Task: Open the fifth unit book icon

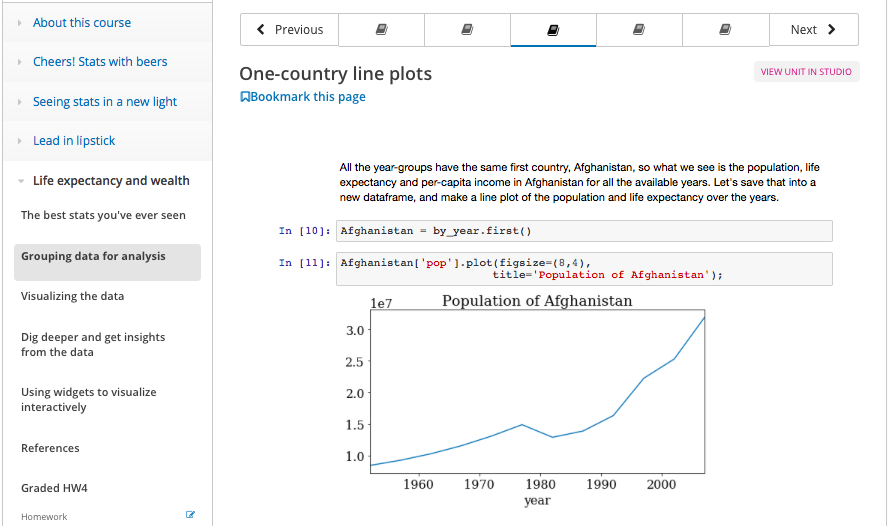Action: tap(725, 30)
